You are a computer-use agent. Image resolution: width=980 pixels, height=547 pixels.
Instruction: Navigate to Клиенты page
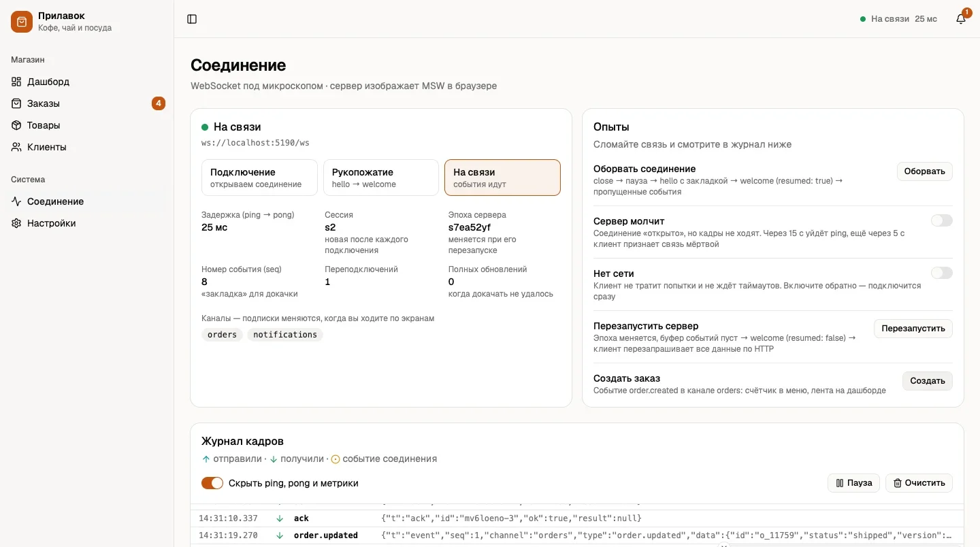pyautogui.click(x=87, y=147)
